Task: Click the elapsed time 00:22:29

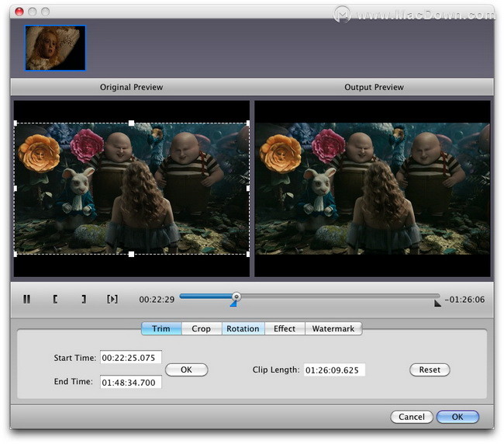Action: (x=157, y=300)
